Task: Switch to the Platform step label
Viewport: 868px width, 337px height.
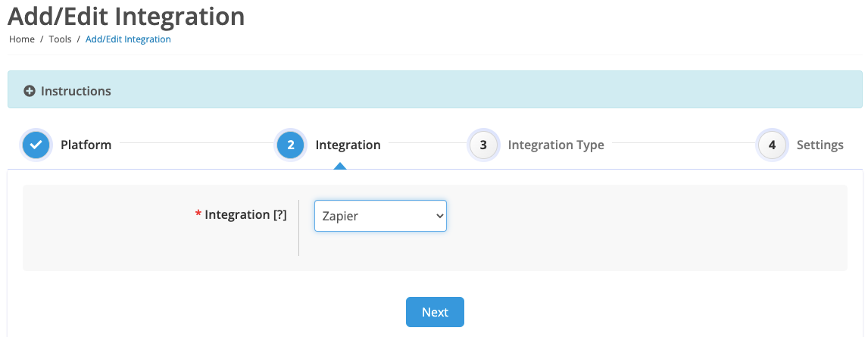Action: point(86,145)
